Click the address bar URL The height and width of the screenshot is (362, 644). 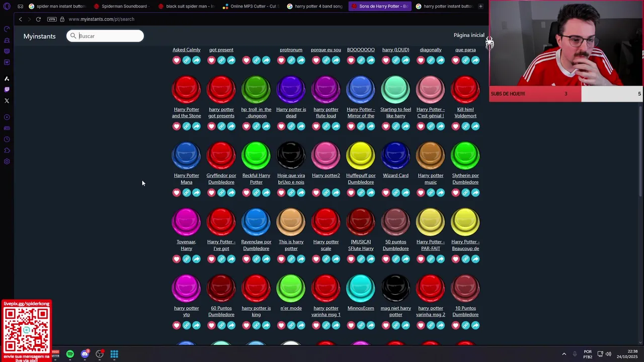101,19
